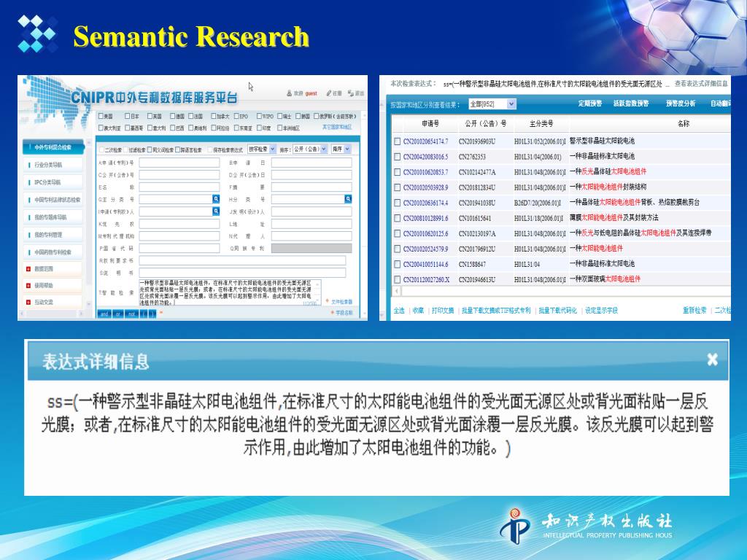Open 行业分类导航 sidebar item
Screen dimensions: 747x560
click(53, 165)
